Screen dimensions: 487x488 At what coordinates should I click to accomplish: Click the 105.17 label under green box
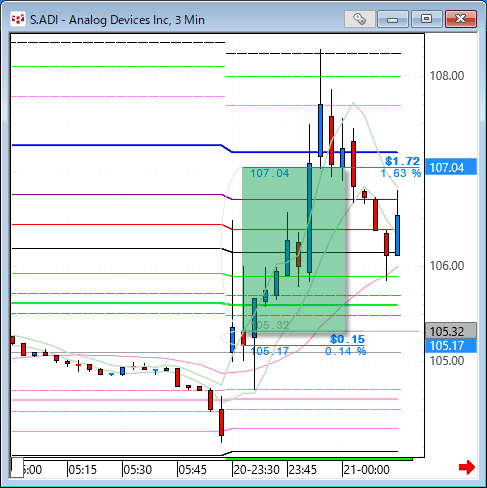point(269,351)
